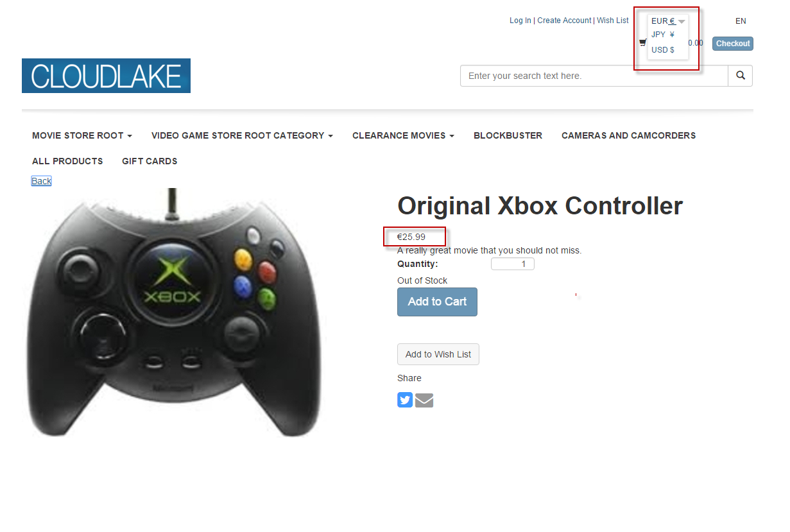Click the search magnifier icon button
The image size is (790, 532).
click(740, 76)
